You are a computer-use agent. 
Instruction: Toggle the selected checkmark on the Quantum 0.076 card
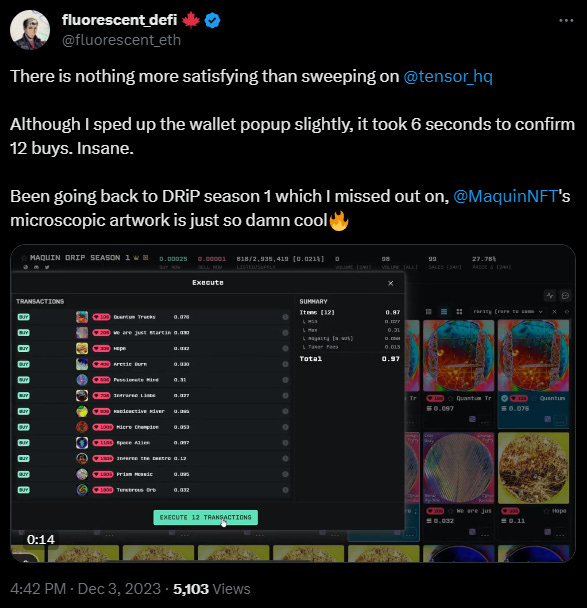[x=504, y=398]
